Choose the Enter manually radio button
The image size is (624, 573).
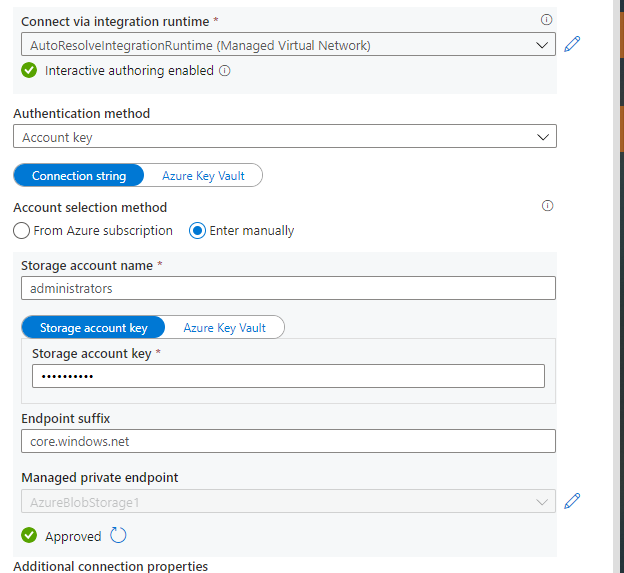pos(198,231)
